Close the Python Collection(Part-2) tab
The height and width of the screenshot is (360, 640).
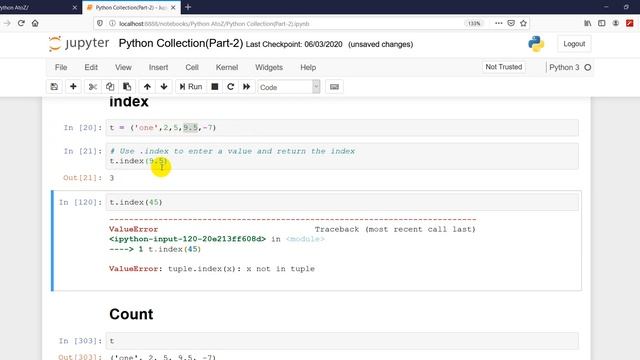tap(173, 7)
